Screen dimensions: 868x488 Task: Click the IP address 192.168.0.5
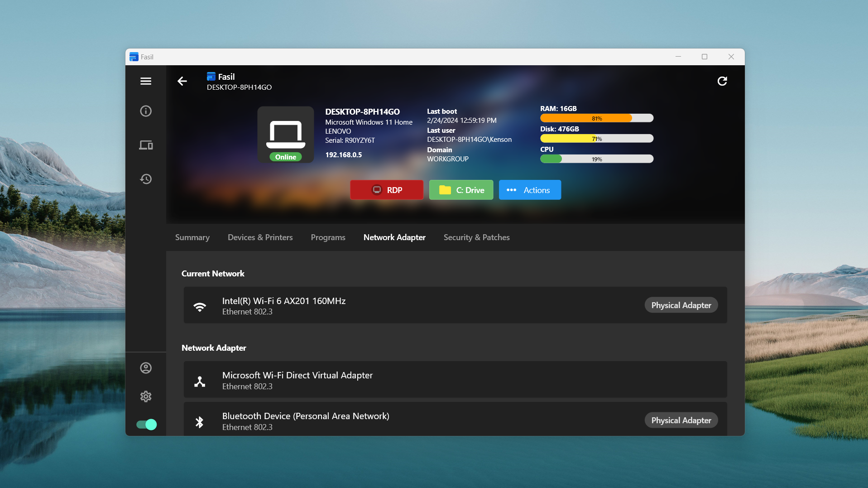pos(344,155)
